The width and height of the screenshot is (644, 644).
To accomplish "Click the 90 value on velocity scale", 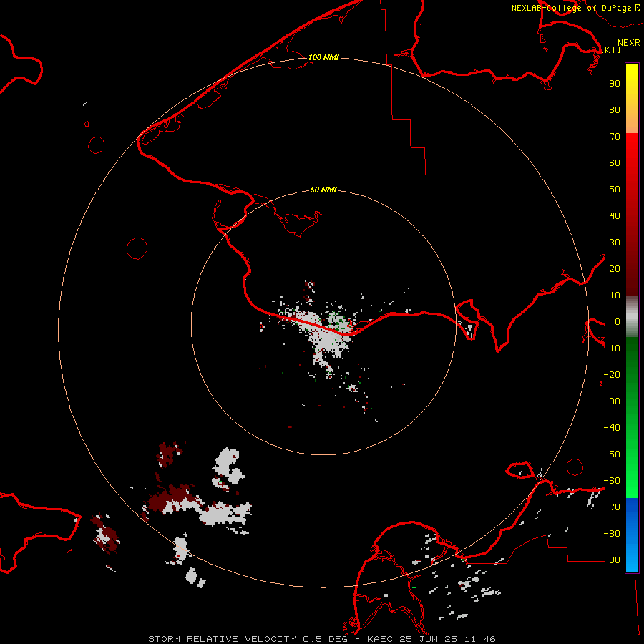I will click(615, 84).
